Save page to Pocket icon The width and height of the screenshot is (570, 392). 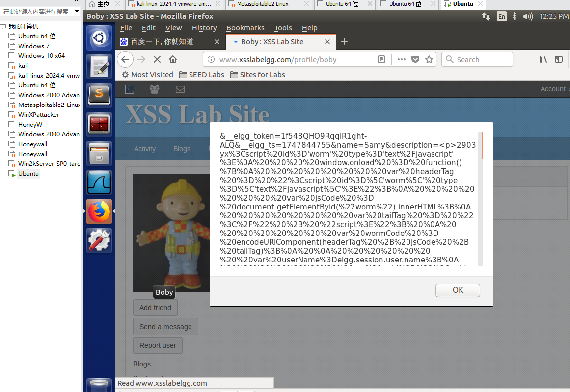pyautogui.click(x=415, y=59)
